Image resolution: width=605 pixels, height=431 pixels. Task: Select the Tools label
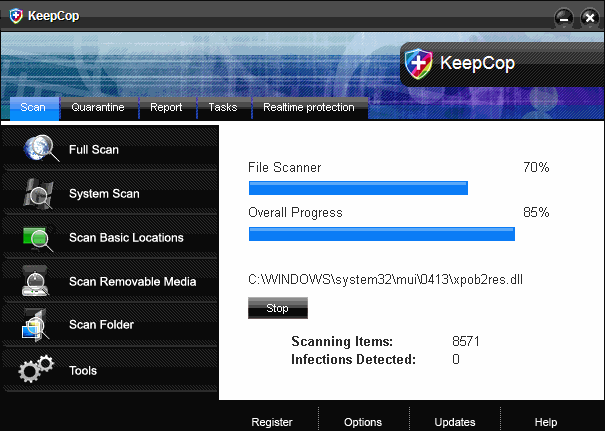click(x=83, y=371)
